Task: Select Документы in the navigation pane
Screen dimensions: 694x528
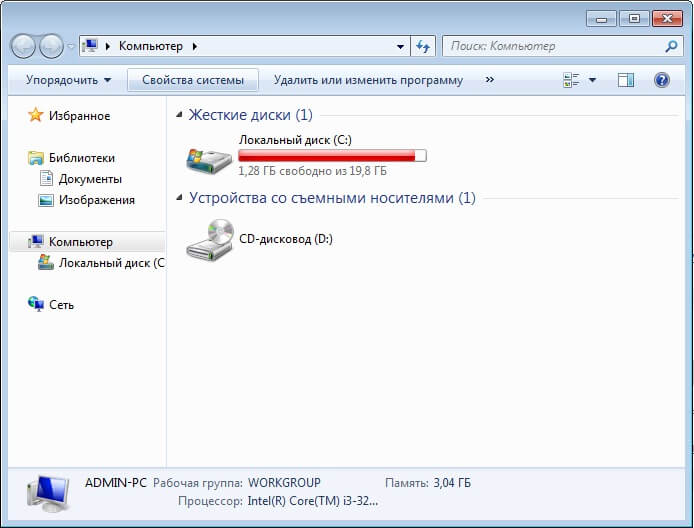Action: (x=90, y=179)
